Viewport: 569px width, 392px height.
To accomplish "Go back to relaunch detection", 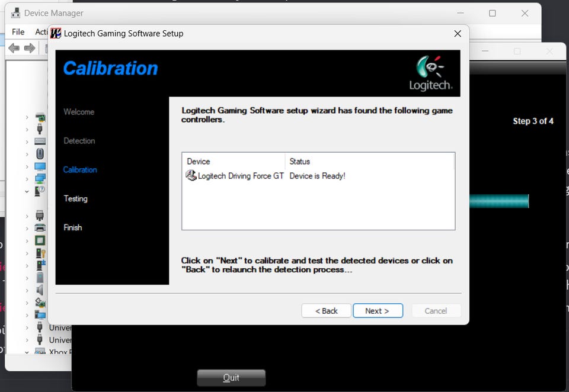I will coord(326,311).
